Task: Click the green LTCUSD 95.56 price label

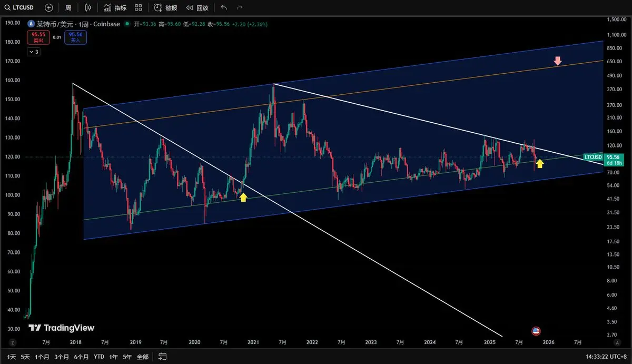Action: click(x=603, y=157)
